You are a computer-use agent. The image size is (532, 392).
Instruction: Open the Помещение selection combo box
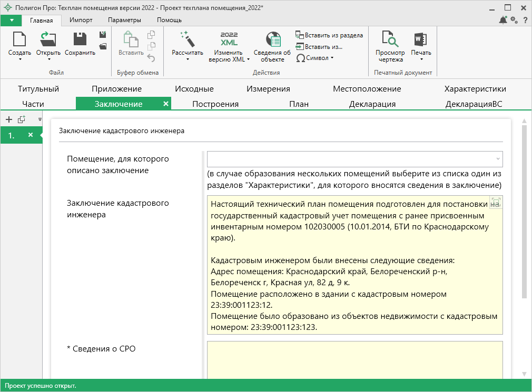(x=354, y=159)
